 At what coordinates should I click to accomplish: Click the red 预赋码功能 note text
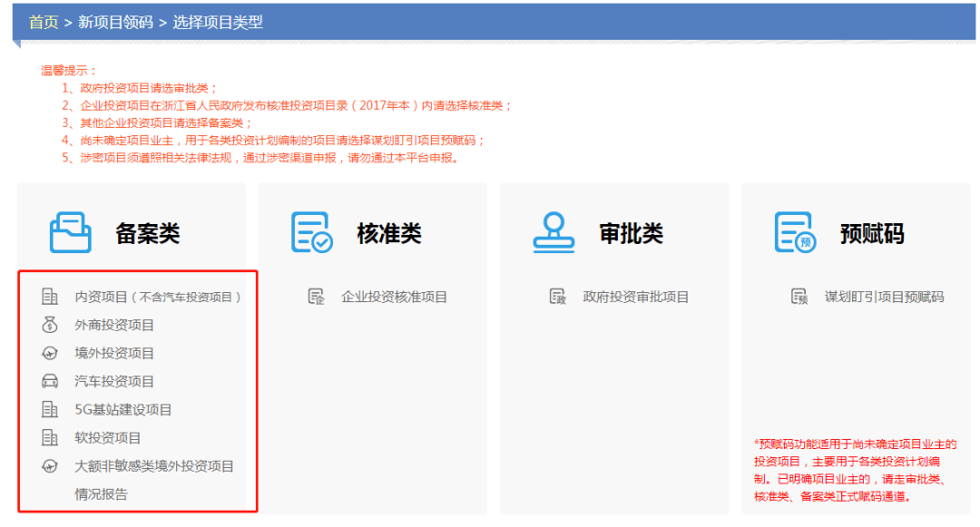coord(855,470)
